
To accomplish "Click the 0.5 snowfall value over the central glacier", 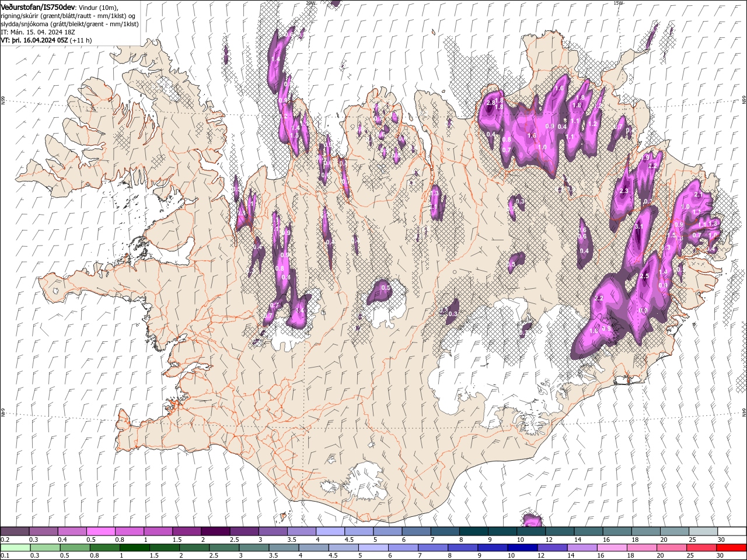I will 385,288.
